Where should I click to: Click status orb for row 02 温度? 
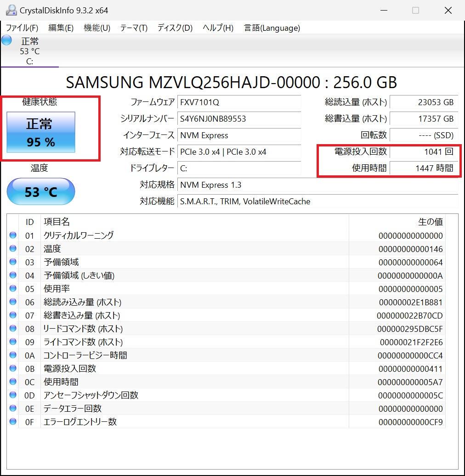(13, 248)
